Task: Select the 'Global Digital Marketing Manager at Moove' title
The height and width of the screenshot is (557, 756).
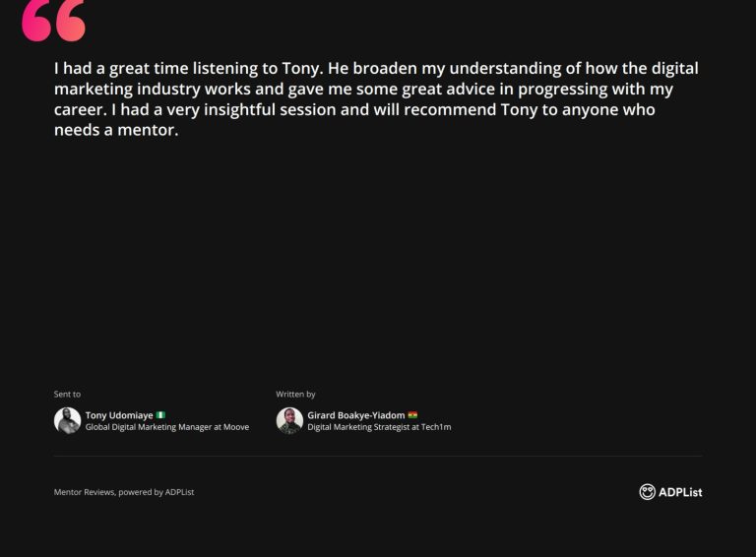Action: 166,427
